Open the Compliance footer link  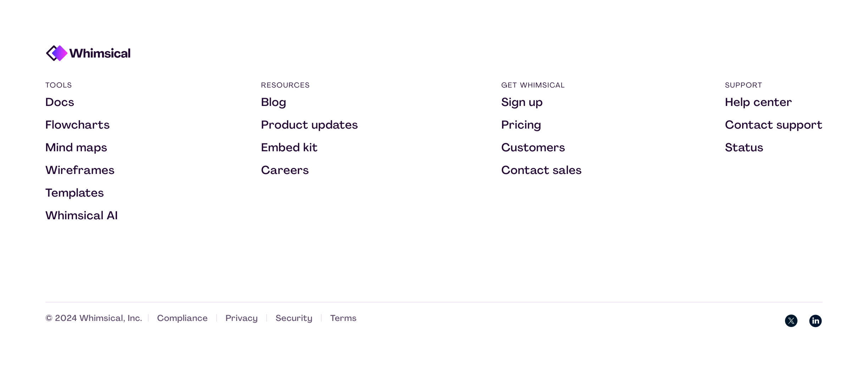[x=182, y=318]
